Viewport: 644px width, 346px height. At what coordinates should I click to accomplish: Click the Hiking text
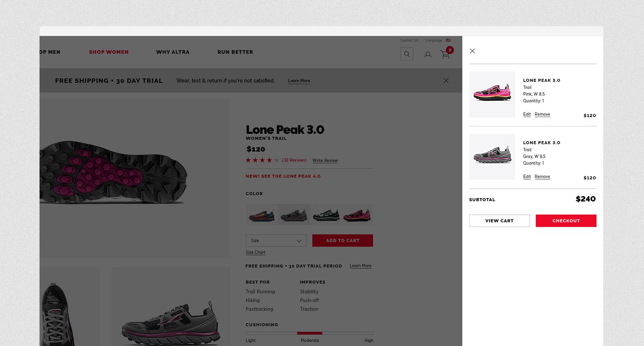point(252,300)
